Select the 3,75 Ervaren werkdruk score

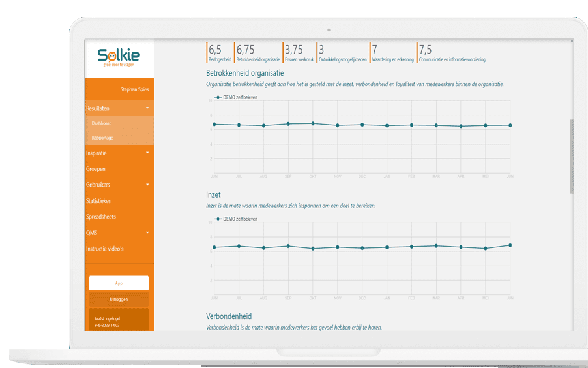[x=299, y=53]
